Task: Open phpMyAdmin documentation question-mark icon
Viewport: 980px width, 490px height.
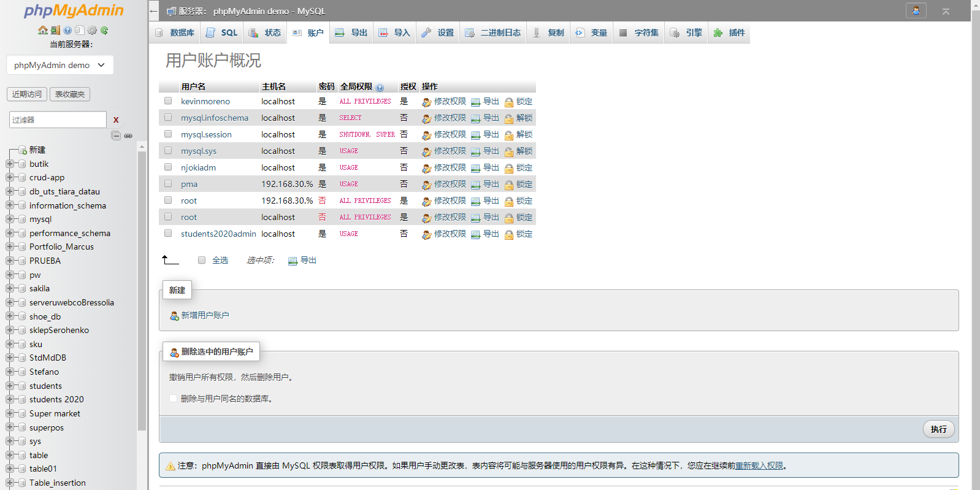Action: pos(67,30)
